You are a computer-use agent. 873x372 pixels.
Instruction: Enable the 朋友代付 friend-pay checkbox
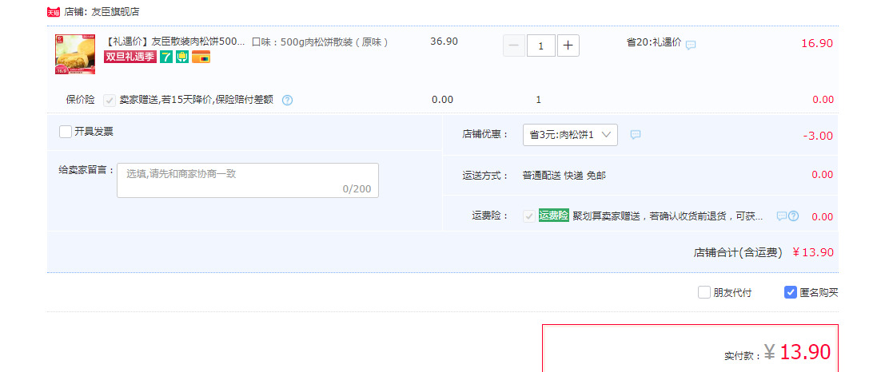[704, 292]
